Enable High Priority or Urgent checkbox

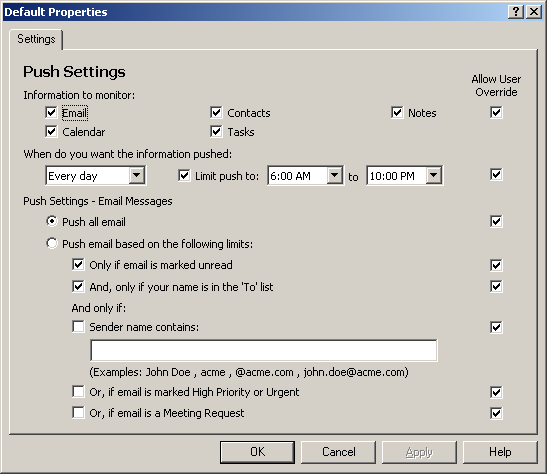point(78,392)
